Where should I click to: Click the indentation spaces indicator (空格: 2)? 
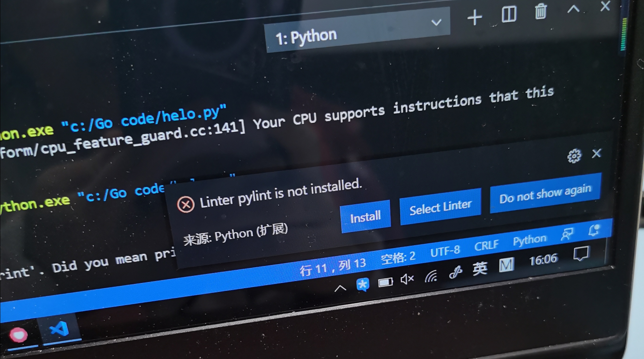coord(398,258)
